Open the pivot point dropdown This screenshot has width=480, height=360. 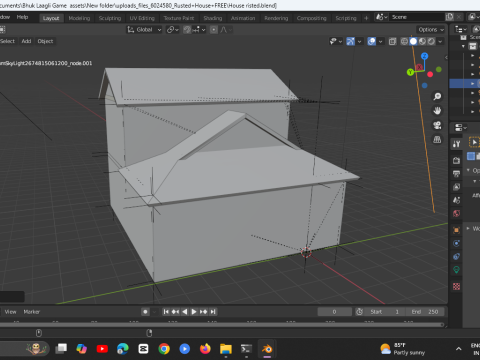pyautogui.click(x=173, y=30)
